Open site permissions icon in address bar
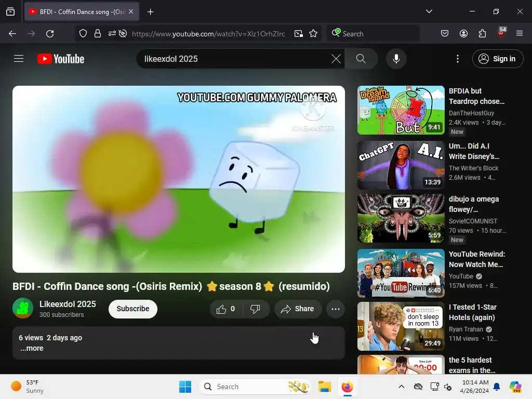 coord(112,34)
